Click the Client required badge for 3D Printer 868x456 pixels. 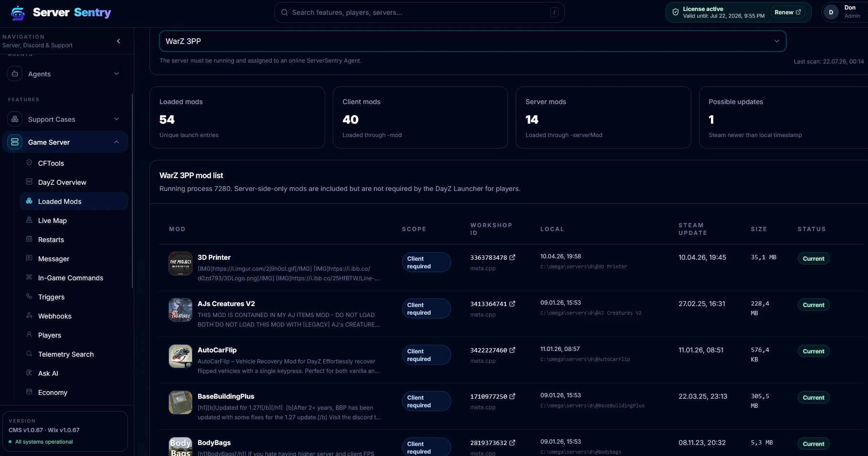coord(426,262)
